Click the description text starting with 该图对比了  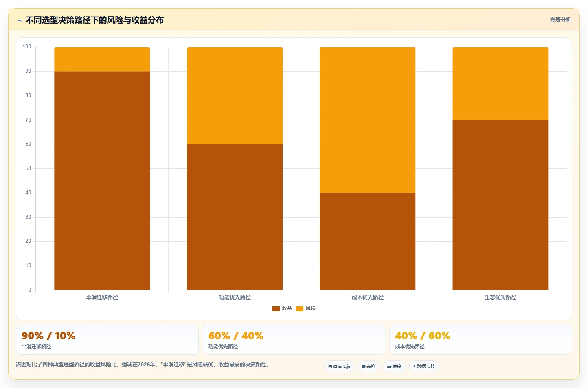click(x=143, y=364)
